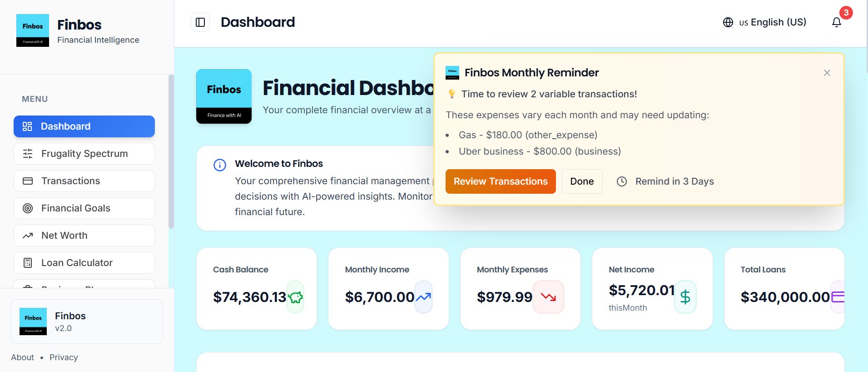Click the Monthly Income trending-up icon
This screenshot has width=868, height=372.
coord(423,297)
